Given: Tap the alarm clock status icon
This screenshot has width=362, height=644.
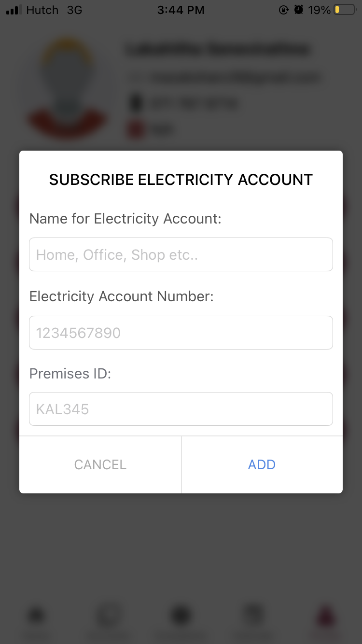Looking at the screenshot, I should click(x=299, y=10).
